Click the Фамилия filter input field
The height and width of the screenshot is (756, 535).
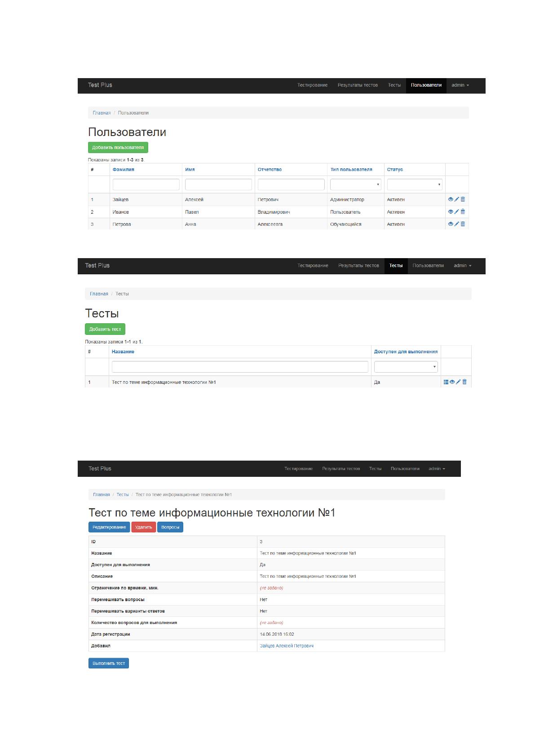[x=146, y=185]
